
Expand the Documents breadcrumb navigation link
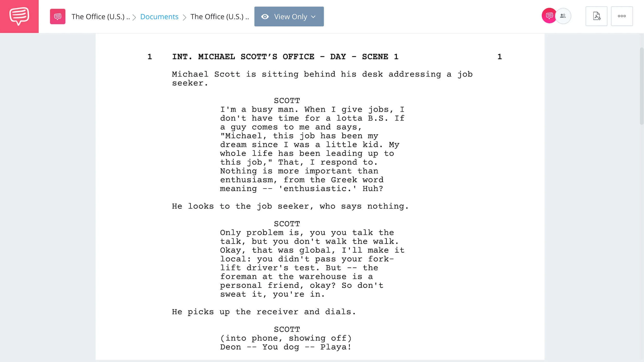tap(159, 16)
